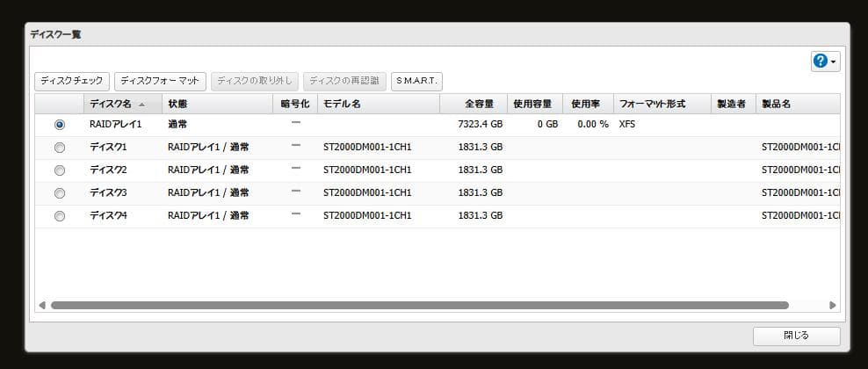This screenshot has height=369, width=868.
Task: Click the left scroll arrow of horizontal scrollbar
Action: coord(41,305)
